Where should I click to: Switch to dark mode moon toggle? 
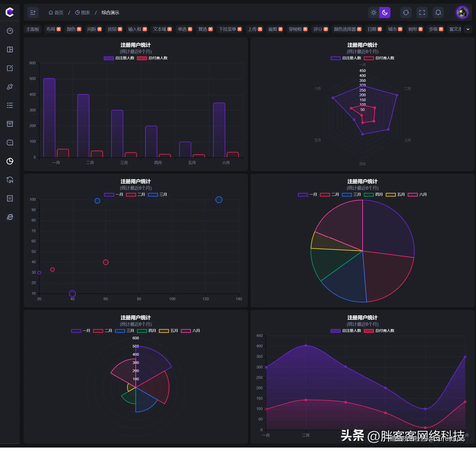[x=385, y=12]
